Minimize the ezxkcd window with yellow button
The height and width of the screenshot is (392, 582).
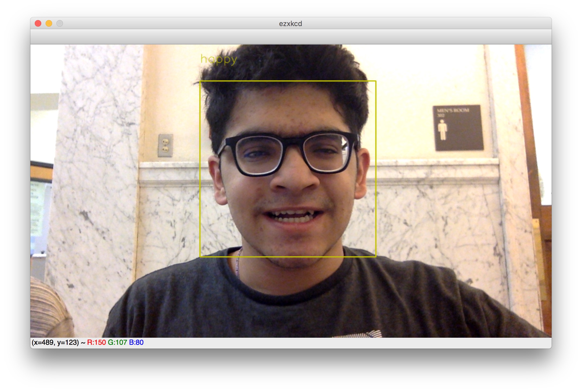coord(49,24)
